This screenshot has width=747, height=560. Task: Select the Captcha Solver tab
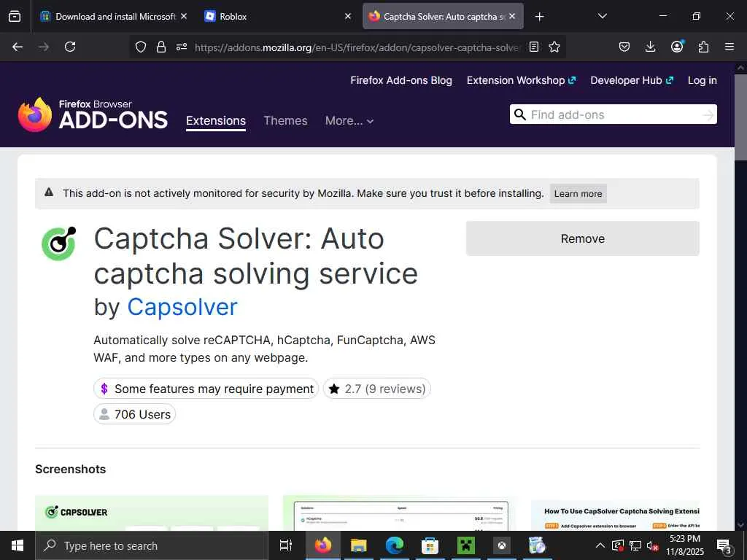pyautogui.click(x=443, y=16)
